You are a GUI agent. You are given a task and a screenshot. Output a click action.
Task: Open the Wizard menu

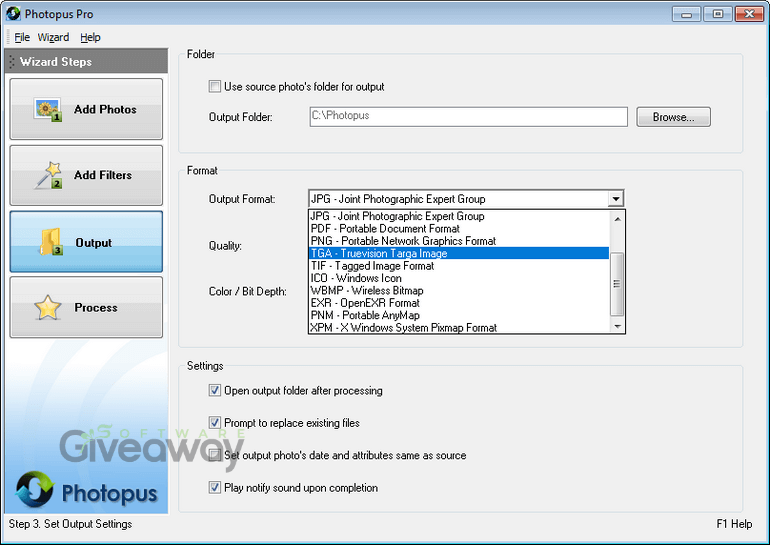click(x=53, y=37)
